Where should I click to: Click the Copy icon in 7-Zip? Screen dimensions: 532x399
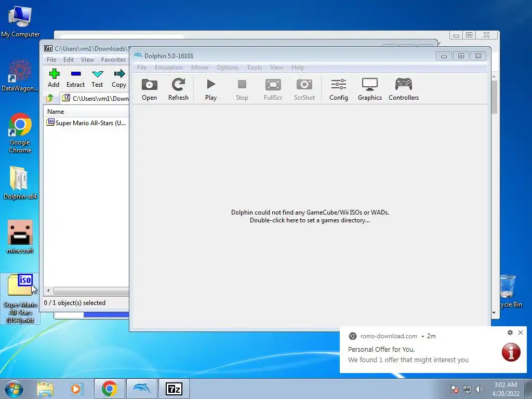(119, 78)
